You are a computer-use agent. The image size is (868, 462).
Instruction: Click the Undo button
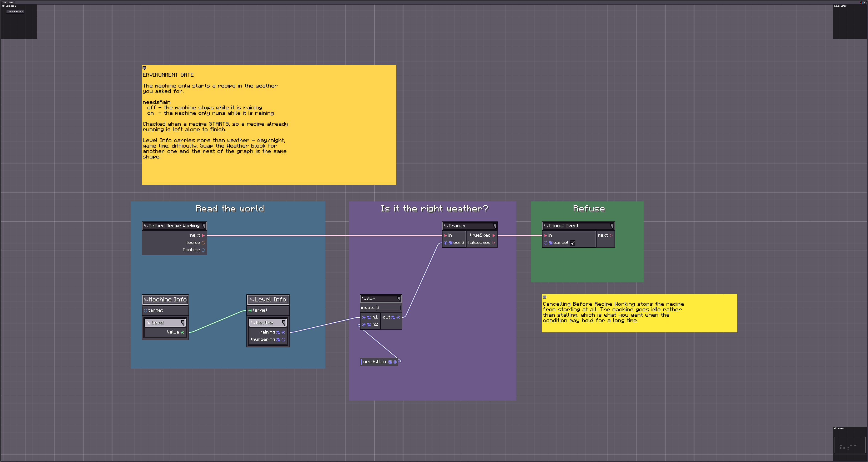coord(4,2)
